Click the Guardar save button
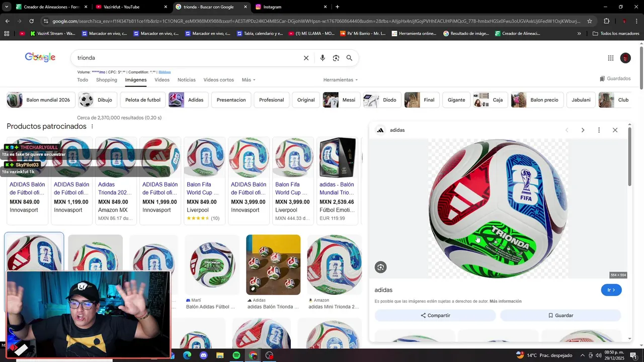The image size is (644, 362). 560,315
